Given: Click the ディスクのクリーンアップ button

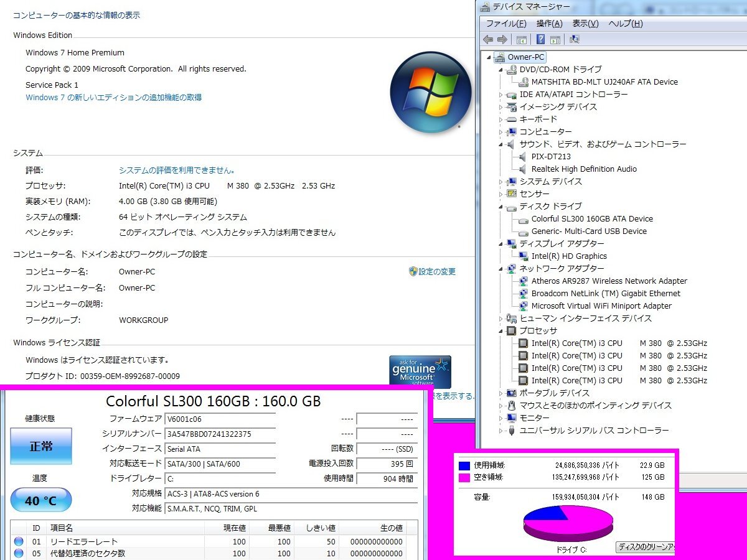Looking at the screenshot, I should coord(646,548).
